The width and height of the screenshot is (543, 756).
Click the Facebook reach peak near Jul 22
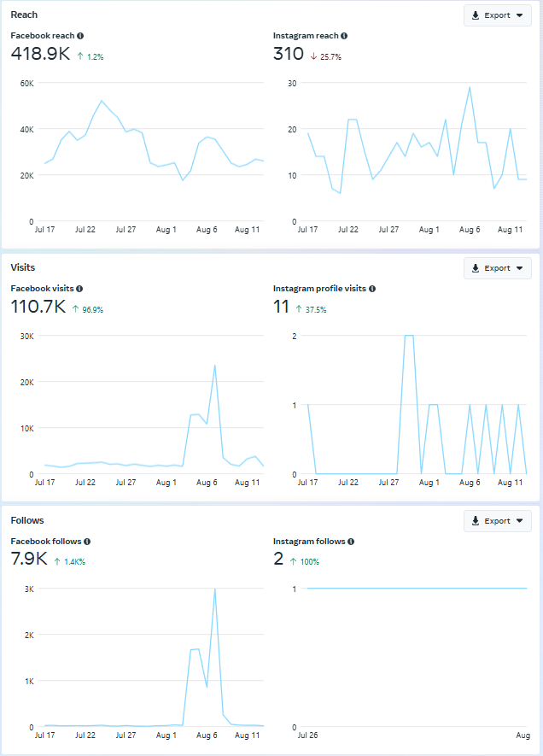[x=102, y=101]
